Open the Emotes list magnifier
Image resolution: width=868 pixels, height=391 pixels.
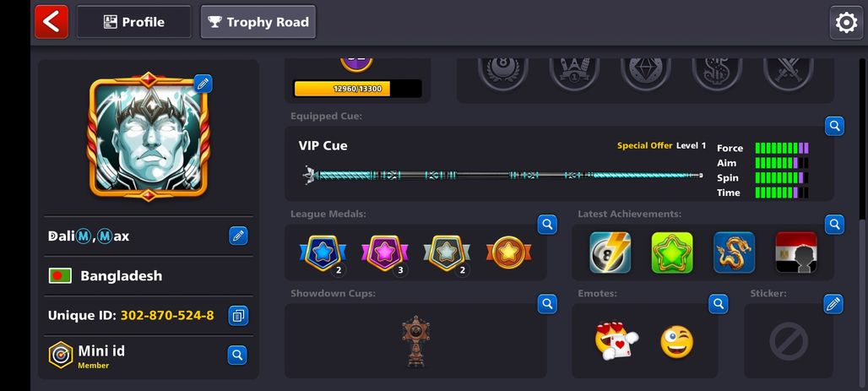(x=718, y=303)
